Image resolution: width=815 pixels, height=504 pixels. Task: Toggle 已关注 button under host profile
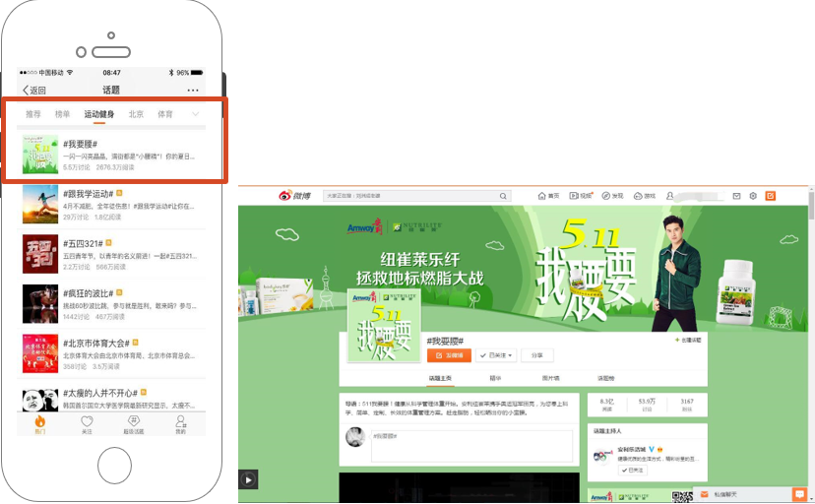pyautogui.click(x=633, y=471)
